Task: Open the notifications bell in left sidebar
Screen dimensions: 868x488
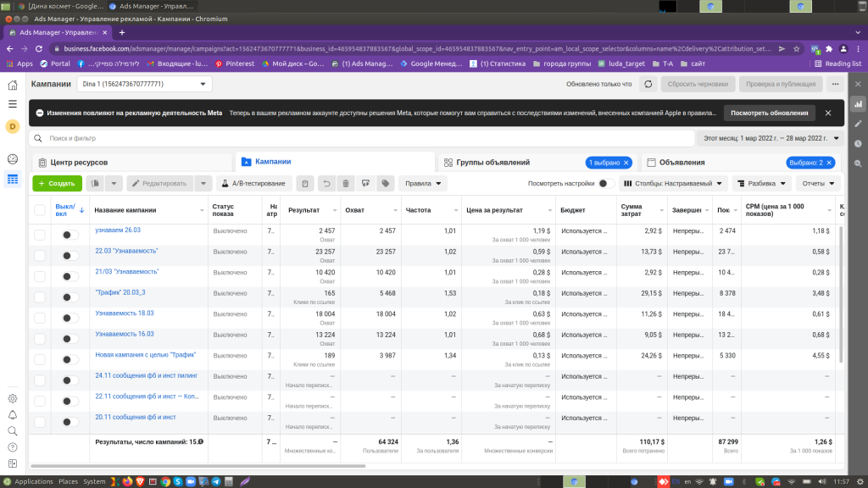Action: 13,414
